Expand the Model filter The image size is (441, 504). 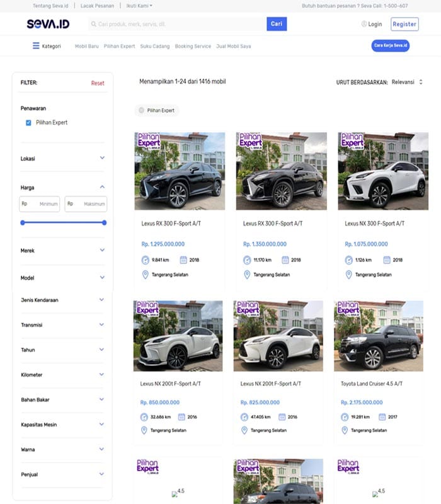102,277
